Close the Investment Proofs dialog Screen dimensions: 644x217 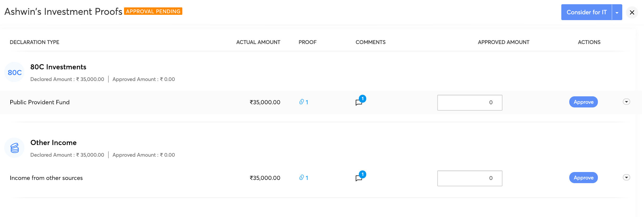(x=632, y=12)
